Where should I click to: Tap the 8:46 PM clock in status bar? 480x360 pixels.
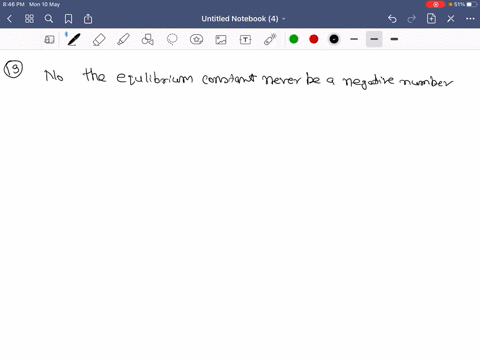(x=14, y=4)
